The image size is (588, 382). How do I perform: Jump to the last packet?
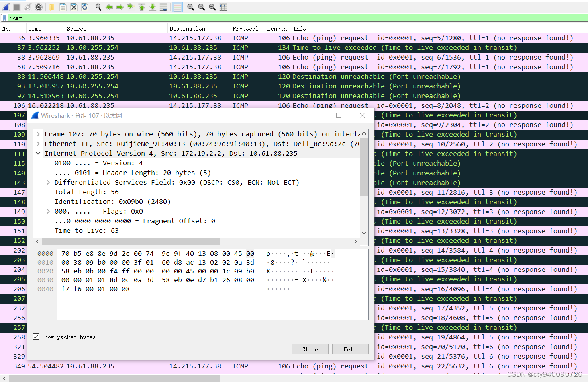pyautogui.click(x=152, y=7)
